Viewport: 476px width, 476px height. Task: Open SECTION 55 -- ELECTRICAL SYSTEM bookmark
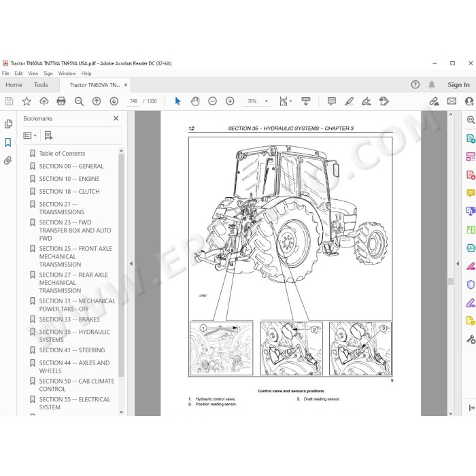(74, 403)
